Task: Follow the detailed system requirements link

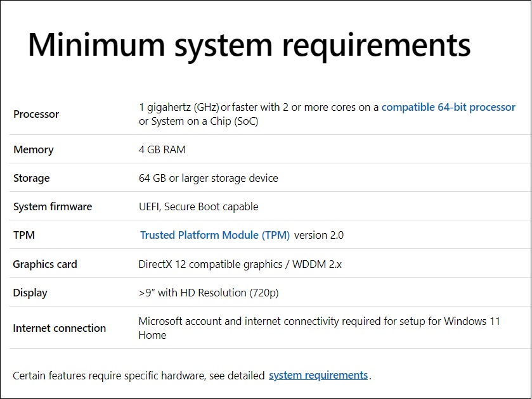Action: click(x=318, y=376)
